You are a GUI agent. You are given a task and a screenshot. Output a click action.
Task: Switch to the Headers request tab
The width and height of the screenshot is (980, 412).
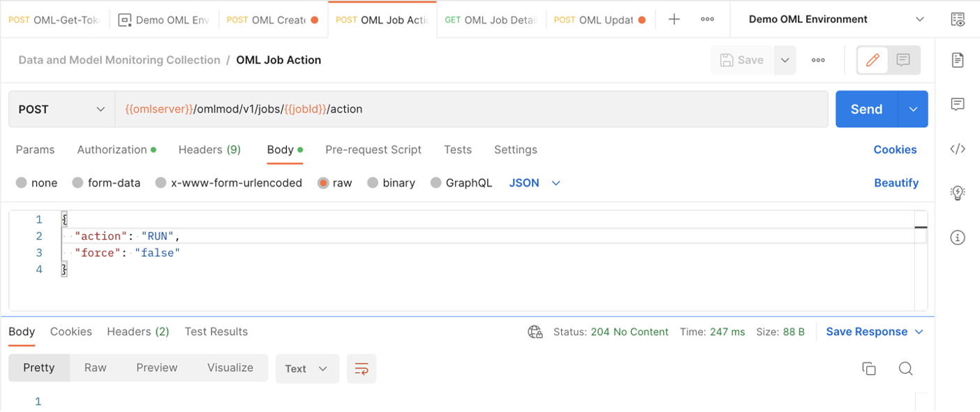tap(209, 149)
